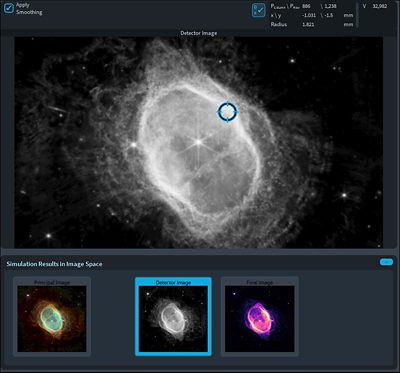Click the Detector Image title above the viewer
400x373 pixels.
(x=199, y=33)
